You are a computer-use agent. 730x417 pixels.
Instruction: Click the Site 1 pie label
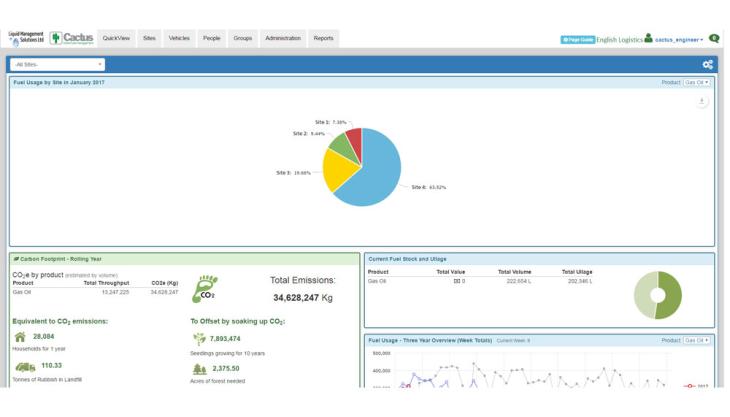[x=331, y=122]
